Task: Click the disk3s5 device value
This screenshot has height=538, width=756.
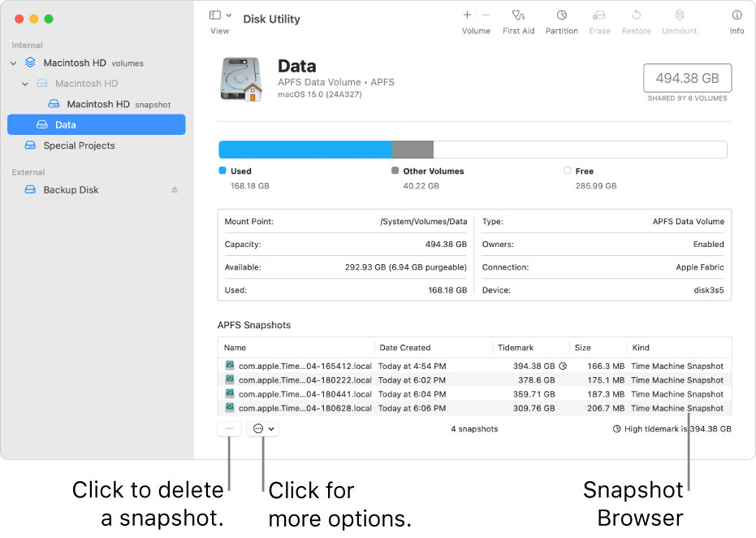Action: pos(709,290)
